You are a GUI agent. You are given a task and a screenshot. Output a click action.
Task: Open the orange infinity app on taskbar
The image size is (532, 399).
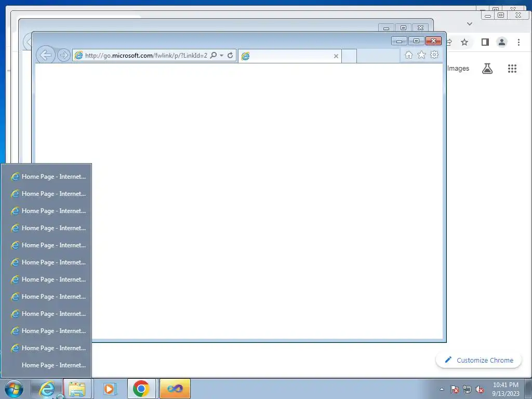coord(175,389)
